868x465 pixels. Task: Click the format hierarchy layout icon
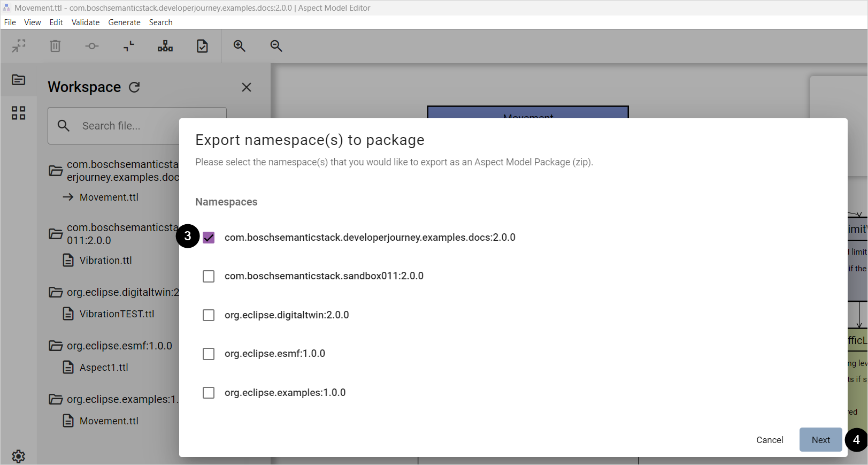tap(165, 46)
